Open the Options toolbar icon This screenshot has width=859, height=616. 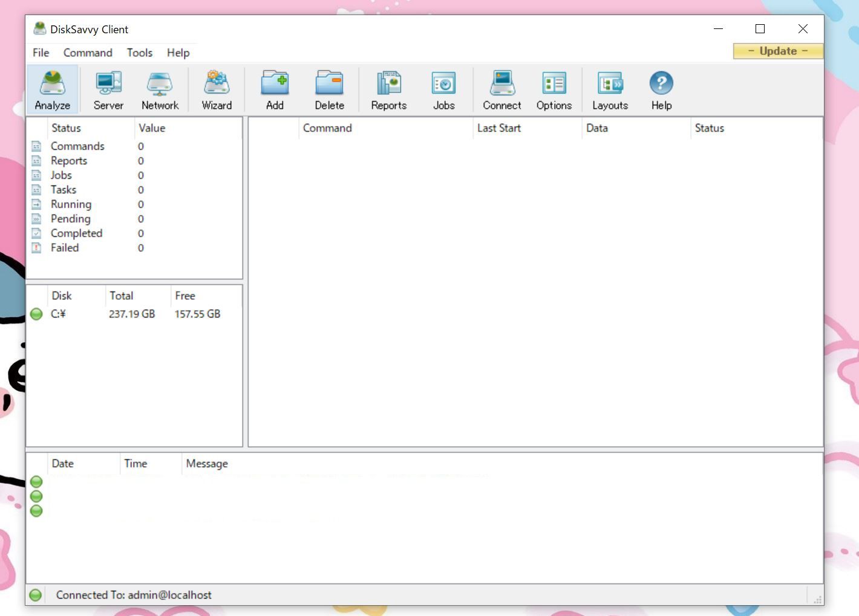(x=554, y=90)
